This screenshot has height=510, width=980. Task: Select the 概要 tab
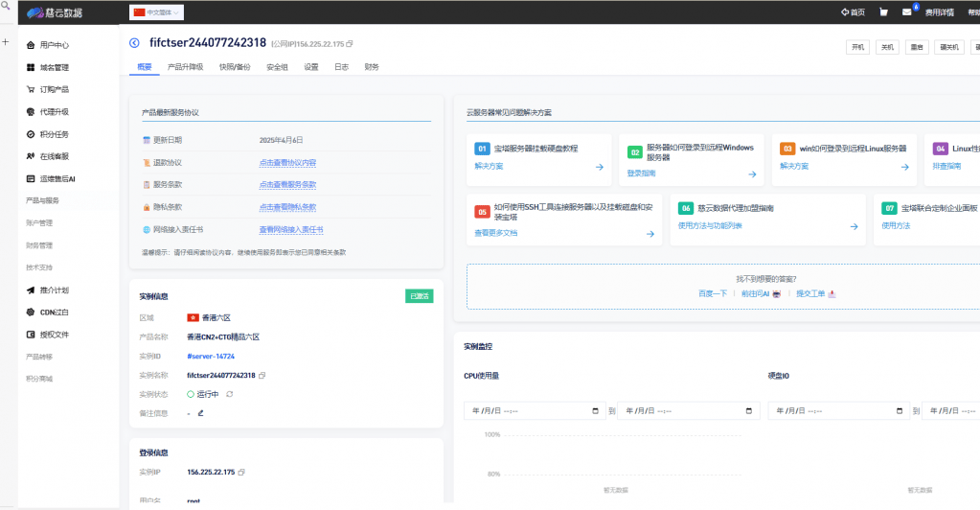pyautogui.click(x=145, y=67)
